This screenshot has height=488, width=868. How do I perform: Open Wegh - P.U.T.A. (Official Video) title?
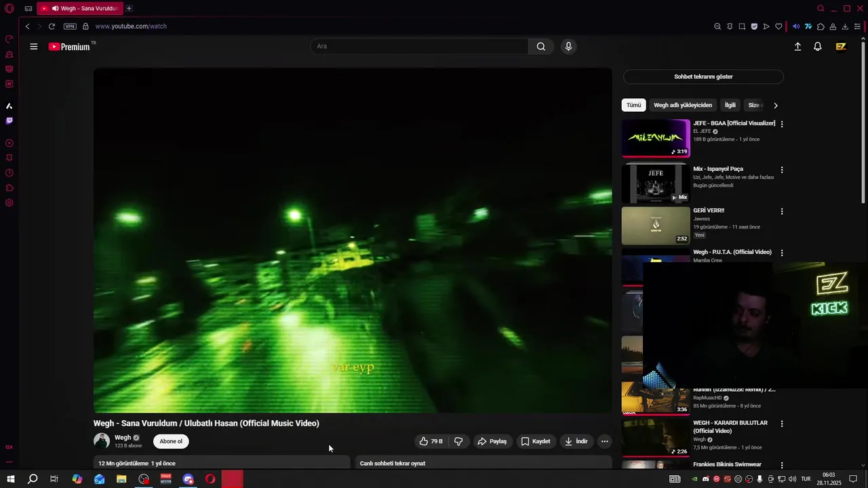[732, 252]
